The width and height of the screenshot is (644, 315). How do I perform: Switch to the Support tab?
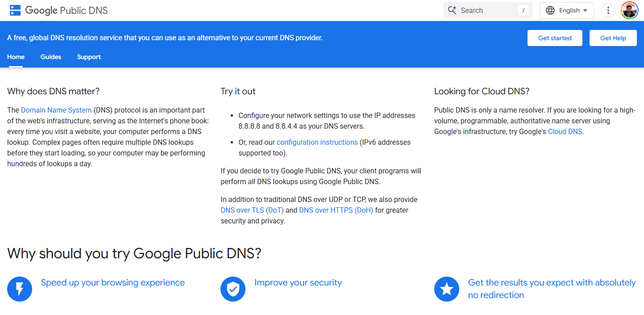click(x=89, y=57)
